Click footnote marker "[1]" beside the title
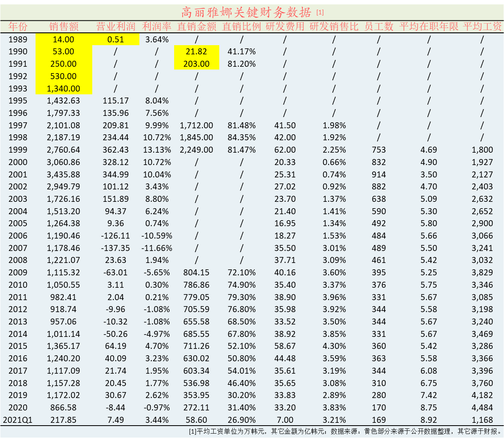 [320, 12]
